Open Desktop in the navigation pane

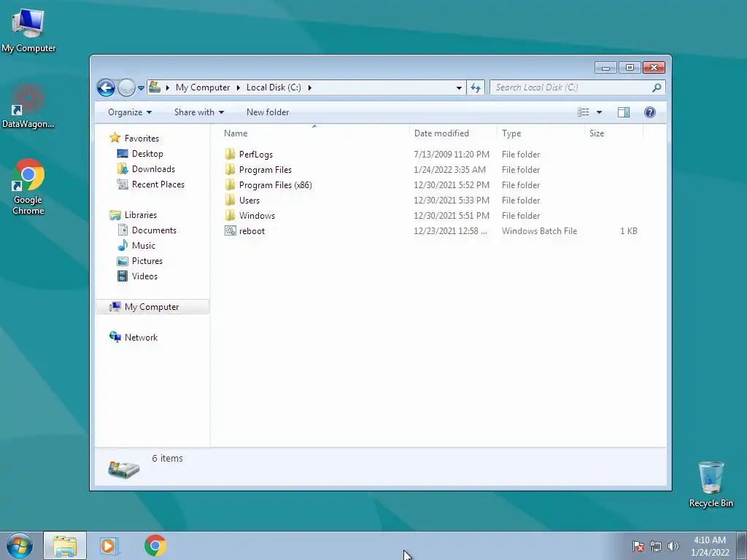click(147, 154)
